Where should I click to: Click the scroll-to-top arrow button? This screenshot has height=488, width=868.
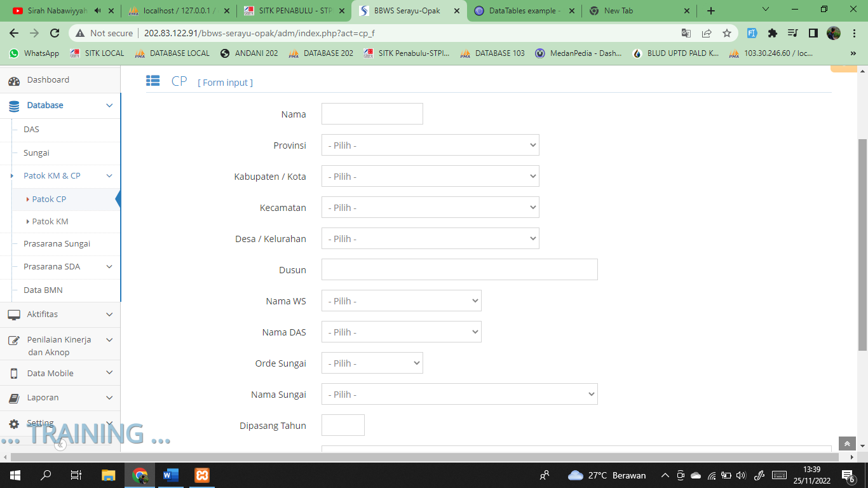tap(847, 444)
